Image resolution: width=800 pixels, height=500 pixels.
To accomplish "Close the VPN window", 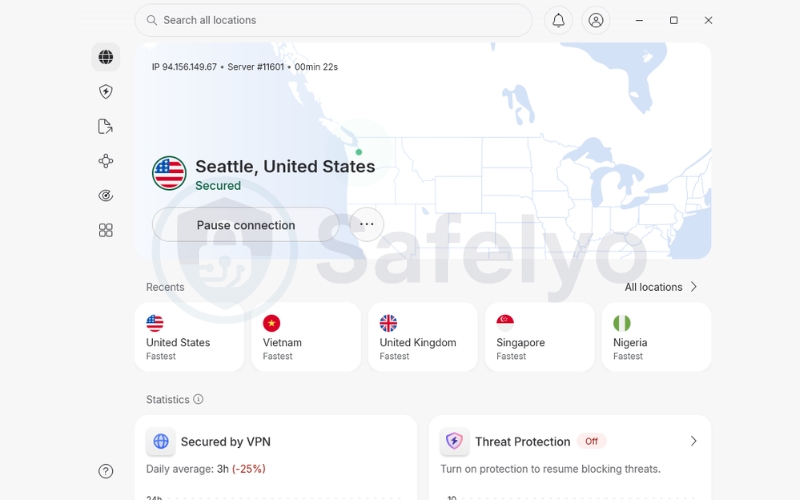I will (x=708, y=20).
